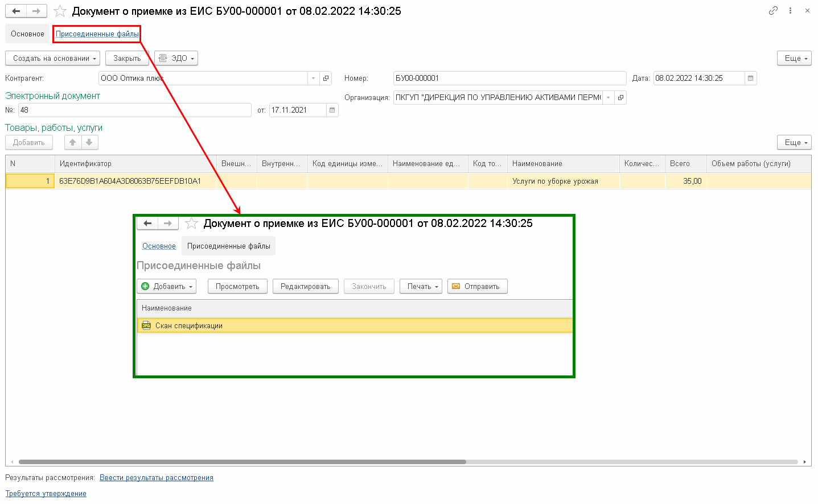Screen dimensions: 818x504
Task: Expand the Контрагент dropdown list
Action: [x=314, y=78]
